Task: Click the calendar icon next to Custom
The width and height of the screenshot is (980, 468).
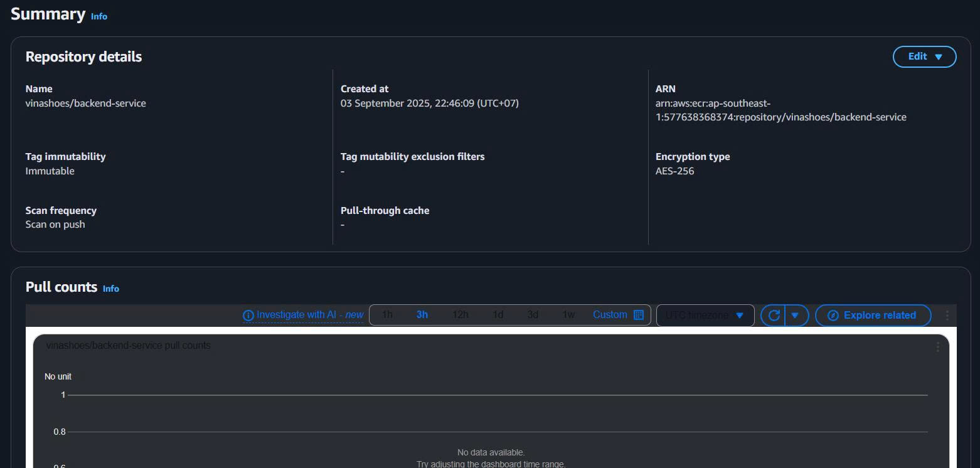Action: [x=639, y=315]
